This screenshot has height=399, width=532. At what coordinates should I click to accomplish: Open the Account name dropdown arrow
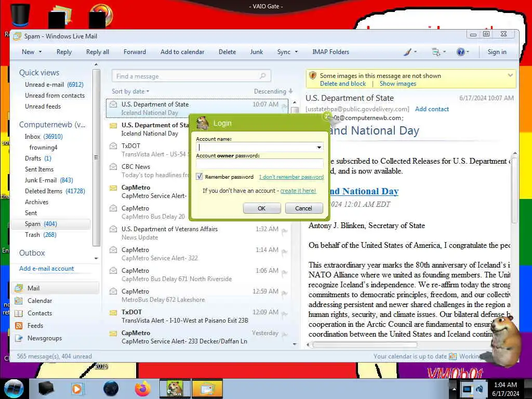tap(319, 147)
